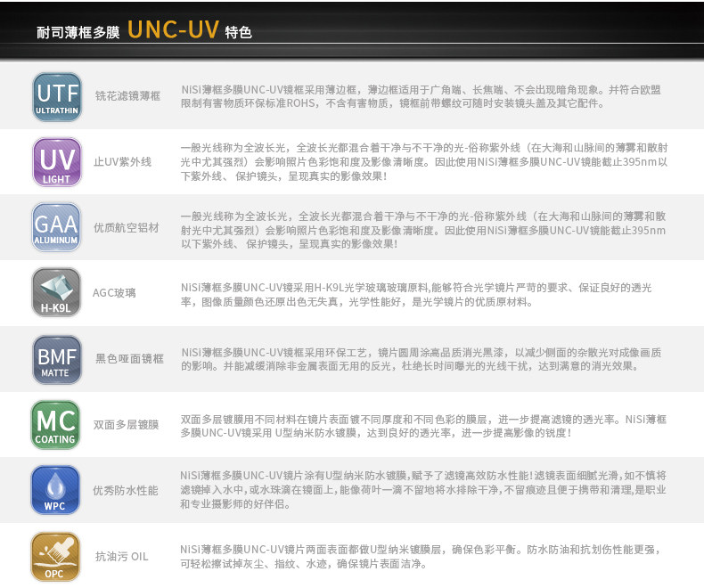Viewport: 704px width, 588px height.
Task: Click the 优质航空铝材 feature label
Action: (127, 227)
